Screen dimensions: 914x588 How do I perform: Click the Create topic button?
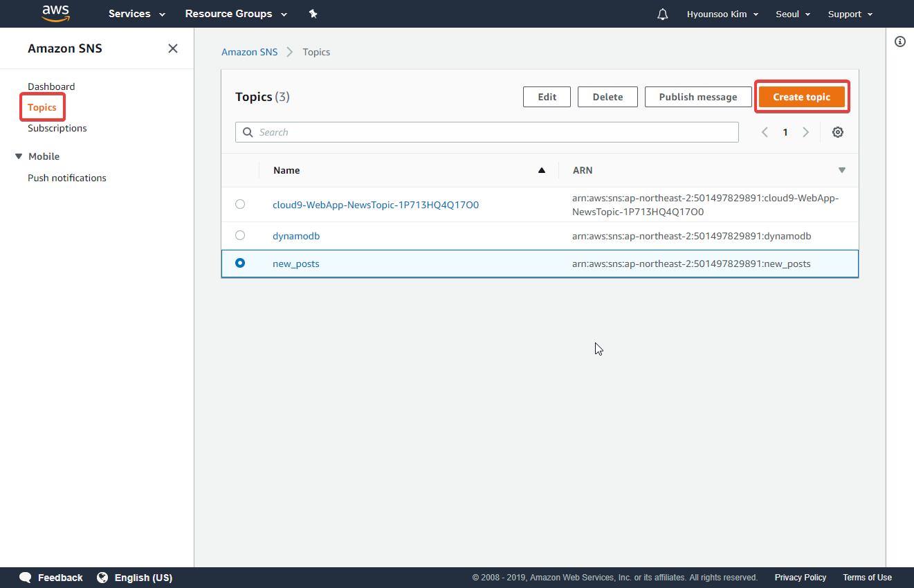[802, 97]
